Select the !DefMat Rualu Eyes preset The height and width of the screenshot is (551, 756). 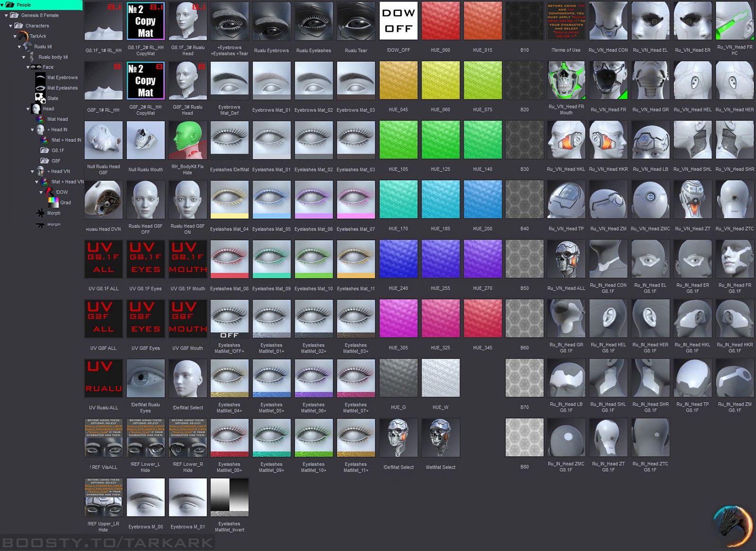pos(146,378)
